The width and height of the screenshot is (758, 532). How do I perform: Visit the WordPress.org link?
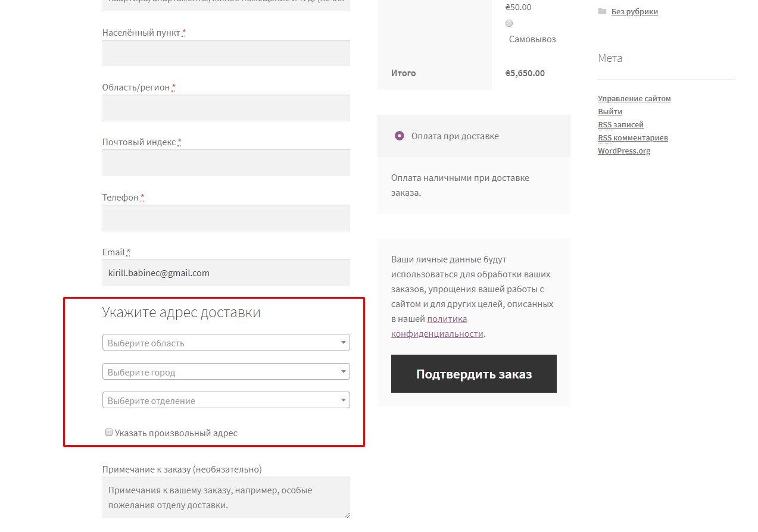[624, 151]
